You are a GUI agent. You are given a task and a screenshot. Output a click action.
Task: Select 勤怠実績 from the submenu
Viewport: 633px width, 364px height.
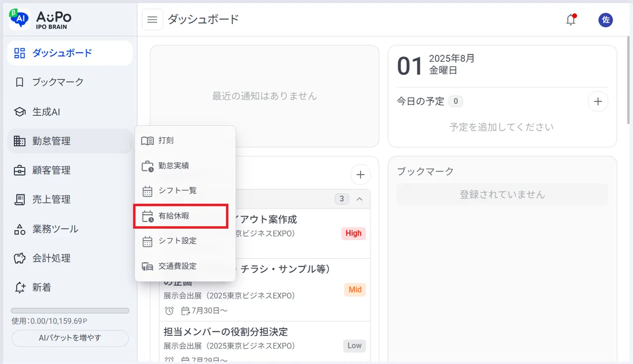pyautogui.click(x=185, y=166)
